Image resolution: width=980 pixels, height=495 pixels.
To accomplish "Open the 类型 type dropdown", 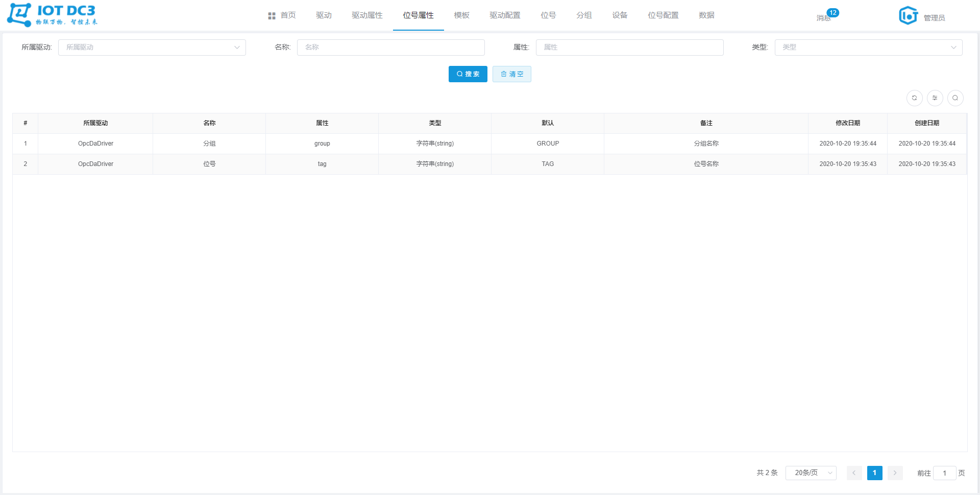I will (x=868, y=48).
